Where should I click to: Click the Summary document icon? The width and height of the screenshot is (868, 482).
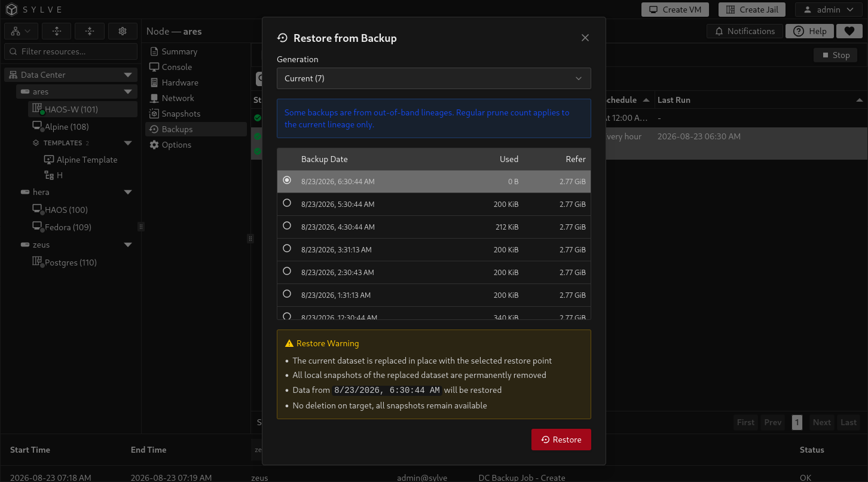154,51
